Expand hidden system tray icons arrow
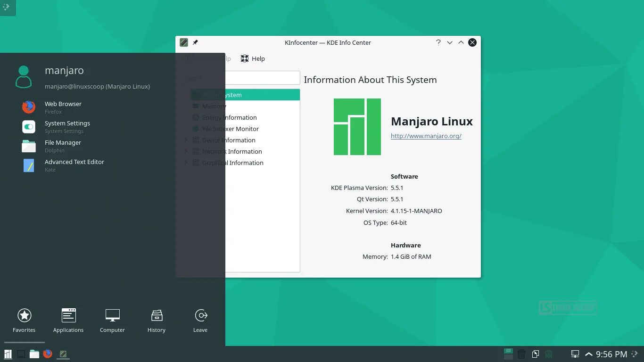 coord(589,354)
